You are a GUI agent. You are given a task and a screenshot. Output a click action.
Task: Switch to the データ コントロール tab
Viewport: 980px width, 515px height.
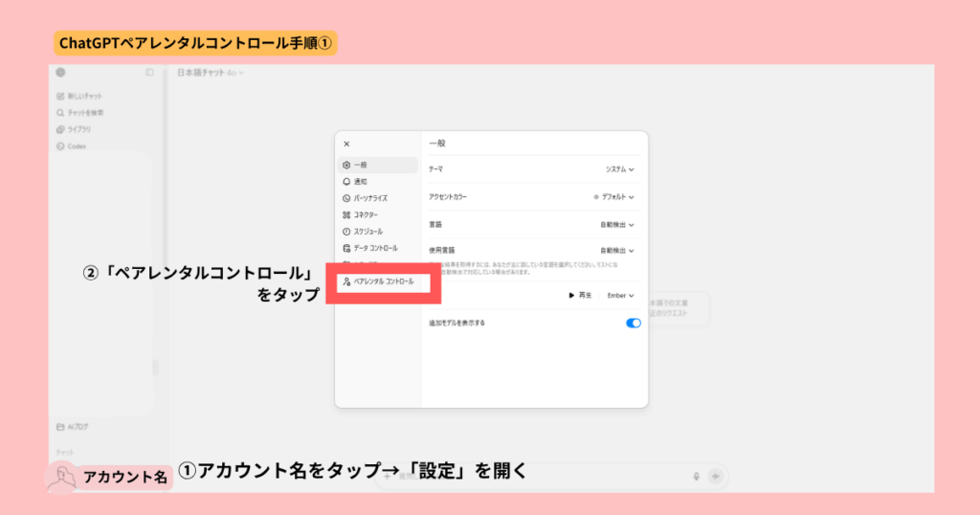click(x=377, y=248)
